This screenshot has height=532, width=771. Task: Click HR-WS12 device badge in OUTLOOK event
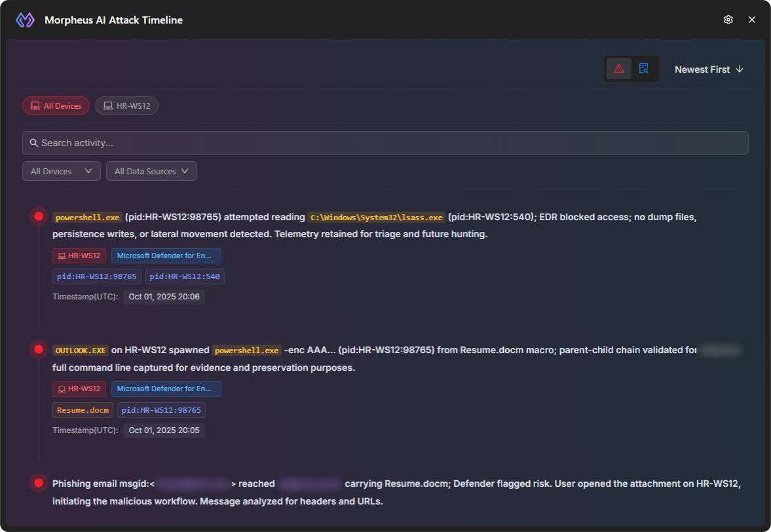point(79,389)
